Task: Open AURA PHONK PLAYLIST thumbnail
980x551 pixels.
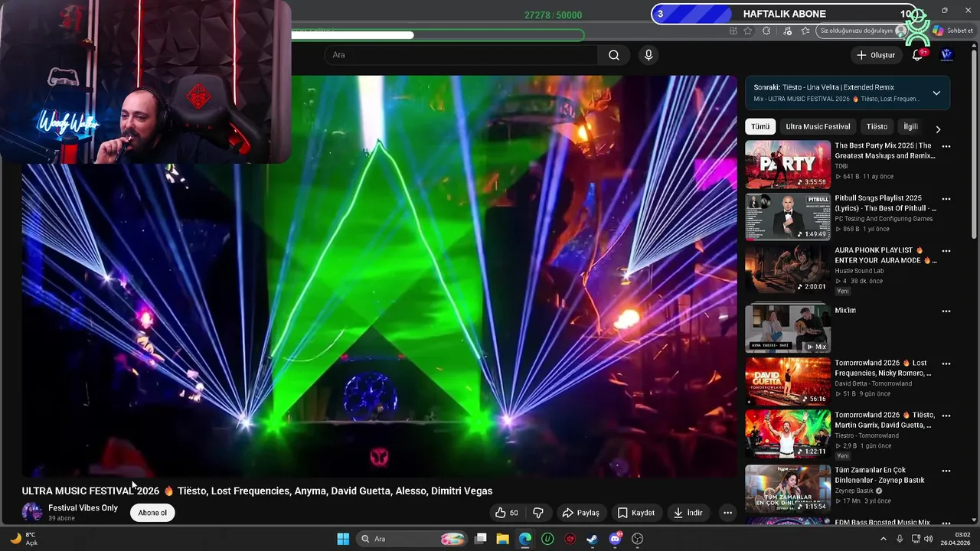Action: click(x=788, y=269)
